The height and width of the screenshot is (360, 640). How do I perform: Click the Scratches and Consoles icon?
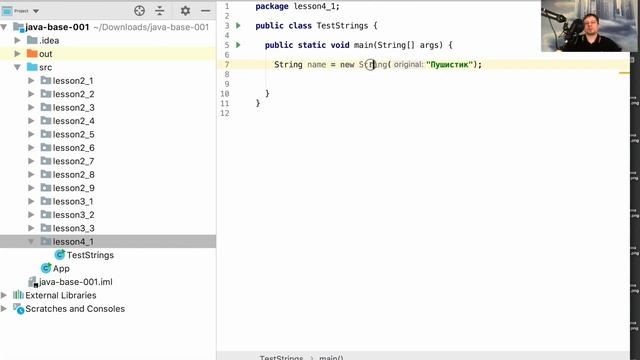click(x=18, y=309)
